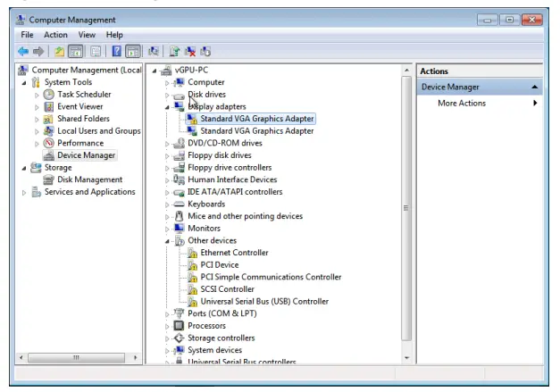Select Floppy drive controllers row

click(x=230, y=168)
